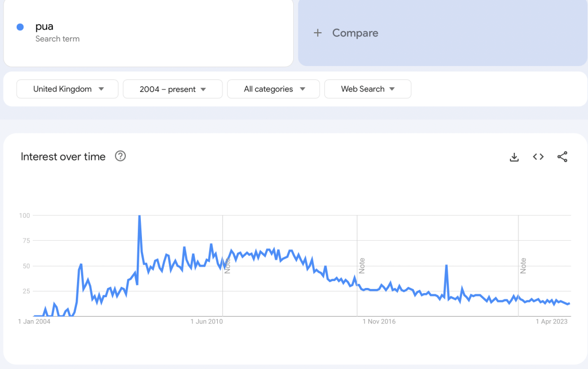The width and height of the screenshot is (588, 369).
Task: Download the Interest over time data
Action: coord(514,157)
